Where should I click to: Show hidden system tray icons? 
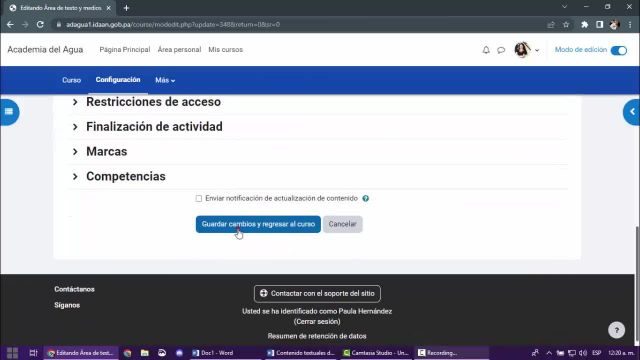(x=549, y=353)
